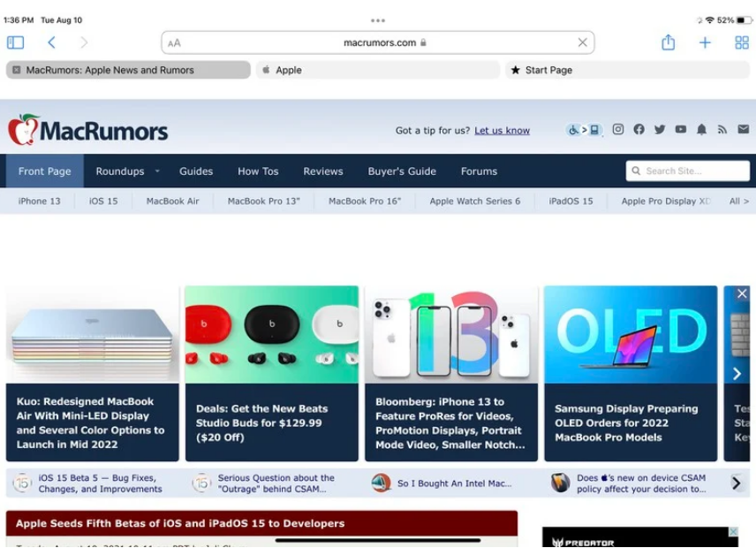
Task: Open a new tab with plus icon
Action: point(705,42)
